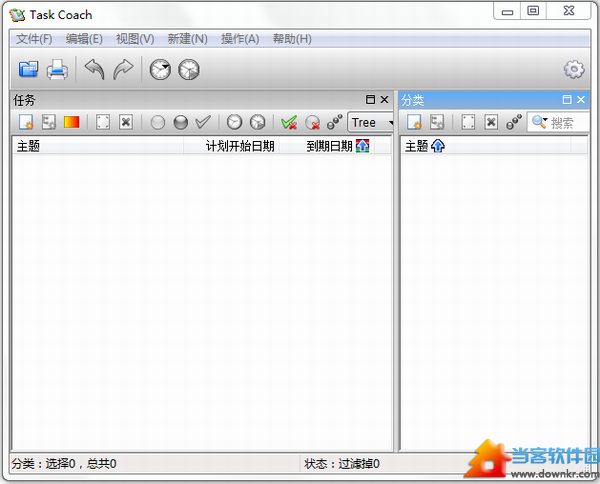Select all categories with dashed square icon
Image resolution: width=600 pixels, height=484 pixels.
(468, 122)
